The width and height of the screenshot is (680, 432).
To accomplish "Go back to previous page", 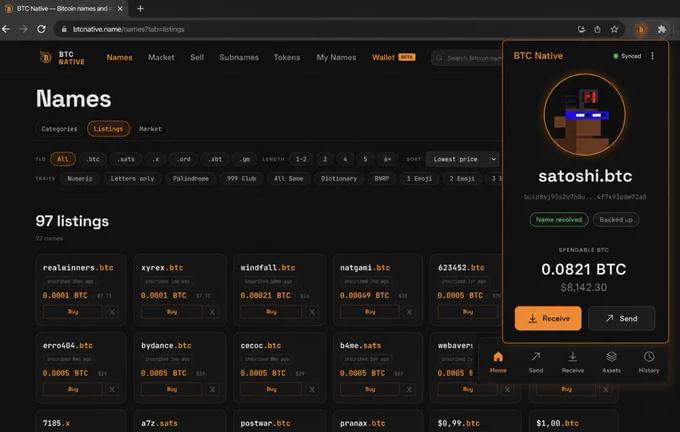I will (x=6, y=29).
